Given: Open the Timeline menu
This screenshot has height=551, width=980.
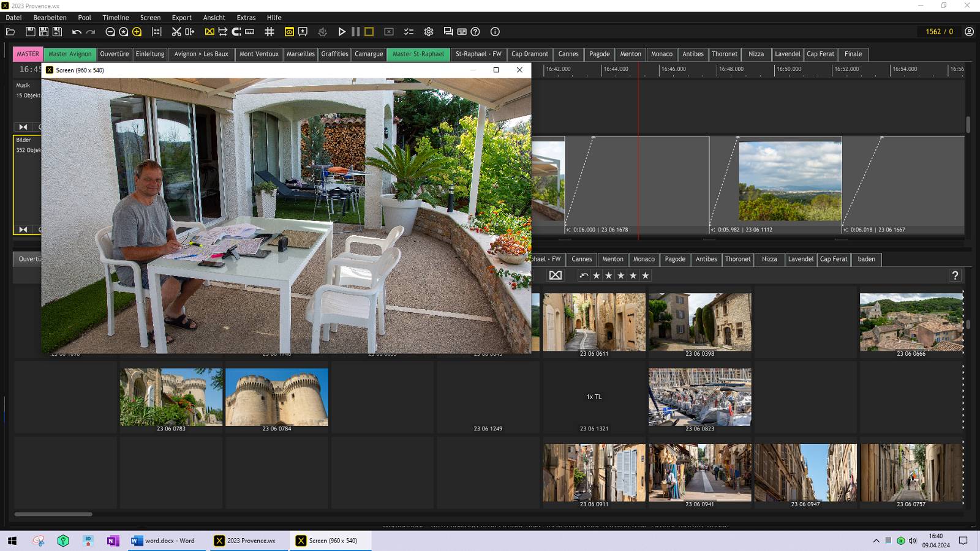Looking at the screenshot, I should pos(116,18).
